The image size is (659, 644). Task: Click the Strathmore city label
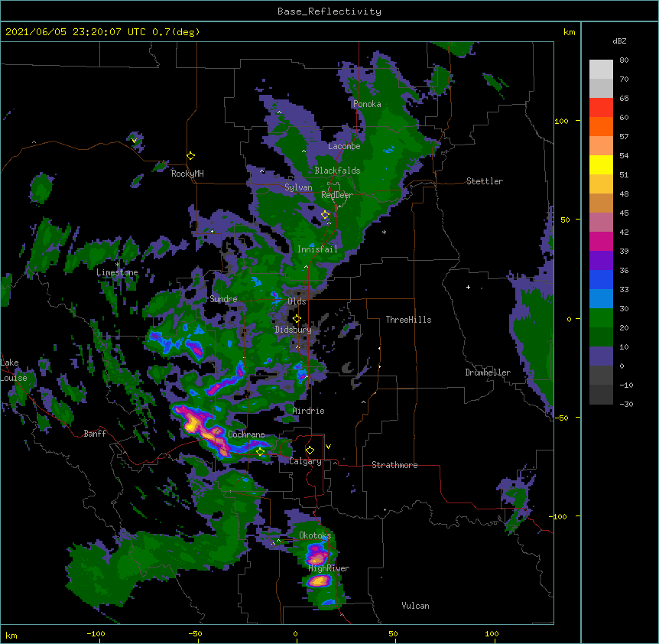[394, 465]
